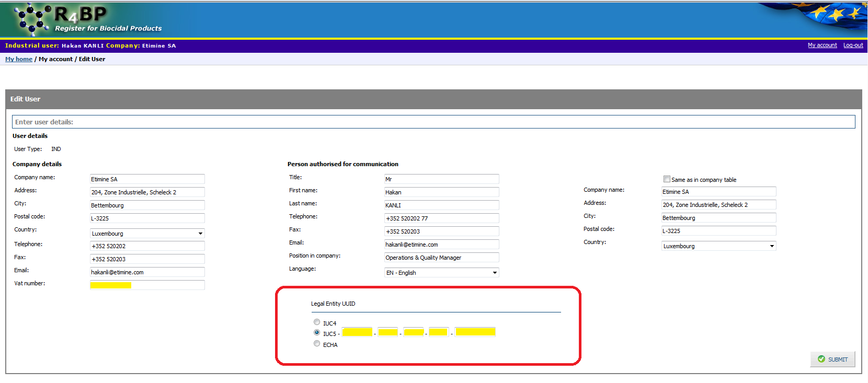Screen dimensions: 868x383
Task: Click the company name field with Etimine SA
Action: pos(147,179)
